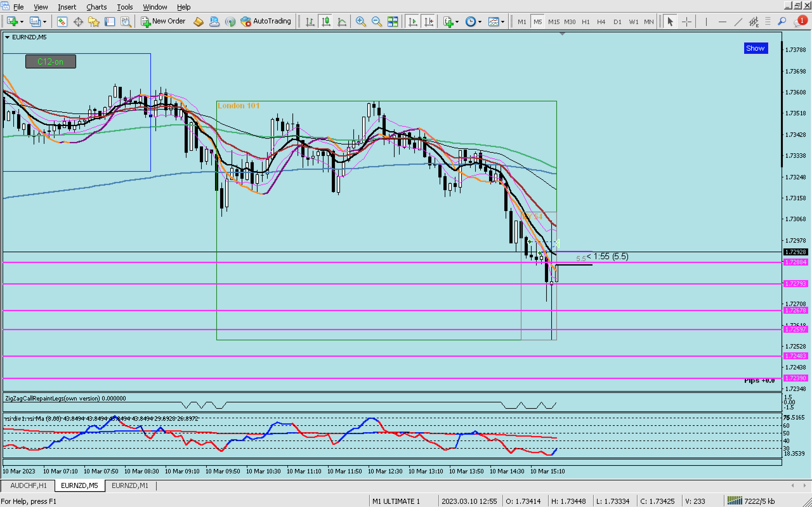Click the New Order button

click(163, 22)
